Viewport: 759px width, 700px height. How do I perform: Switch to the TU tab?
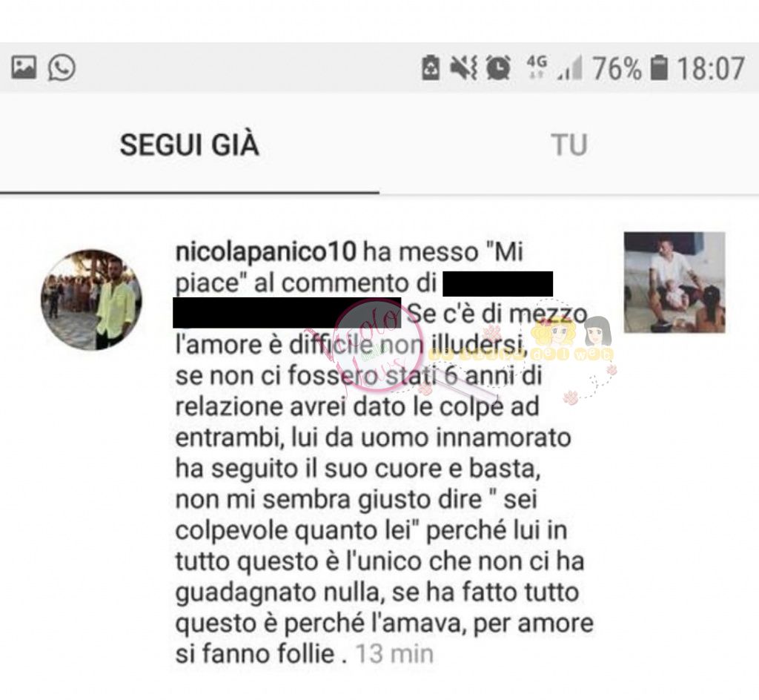[569, 145]
